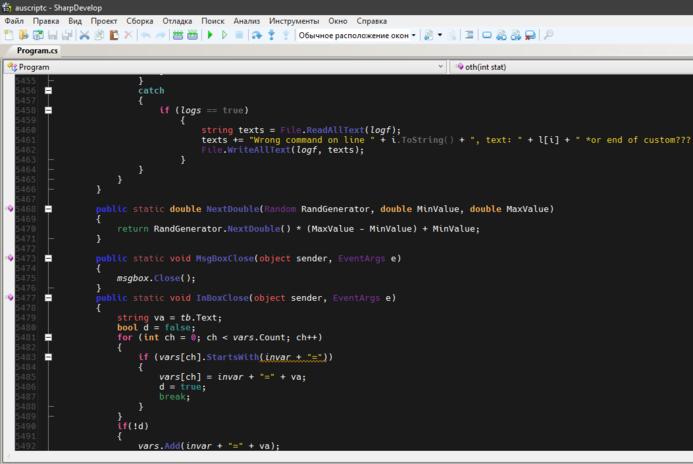
Task: Collapse the 'if (logs == true)' fold marker
Action: coord(48,110)
